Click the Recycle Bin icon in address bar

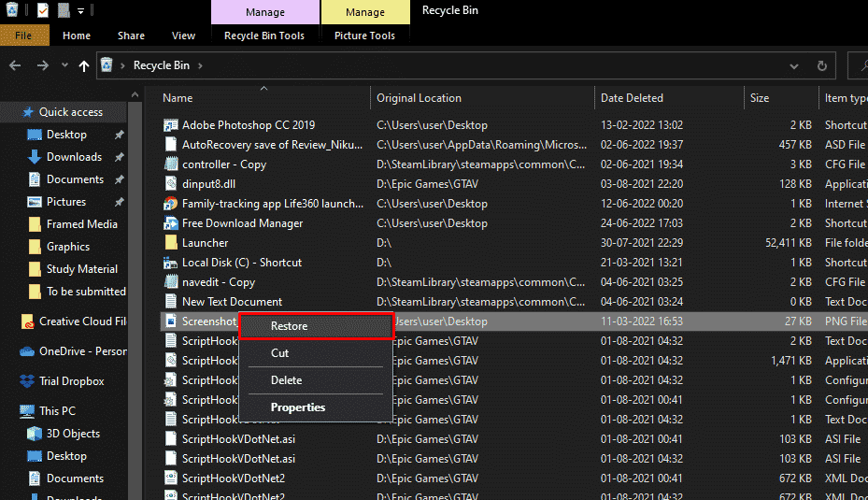107,65
